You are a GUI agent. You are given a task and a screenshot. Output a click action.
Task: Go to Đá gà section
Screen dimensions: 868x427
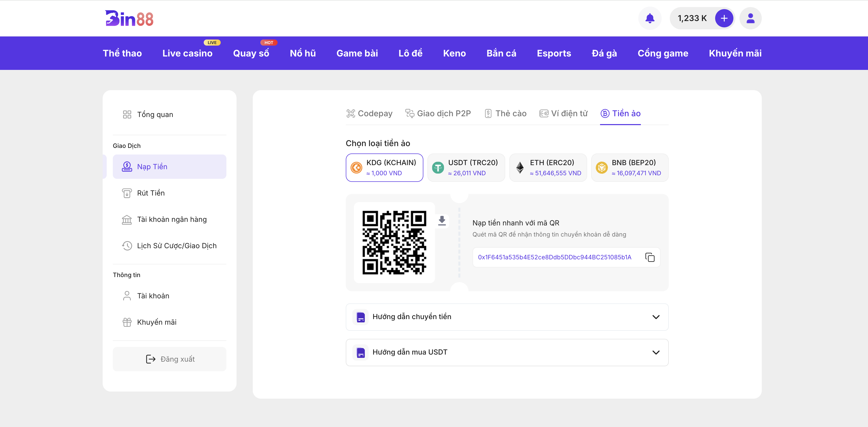point(604,53)
